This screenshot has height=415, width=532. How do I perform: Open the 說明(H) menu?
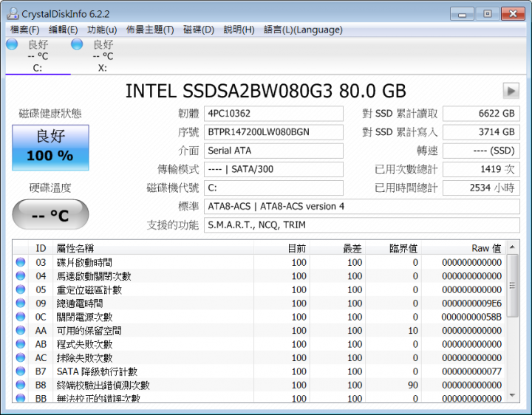pos(239,30)
